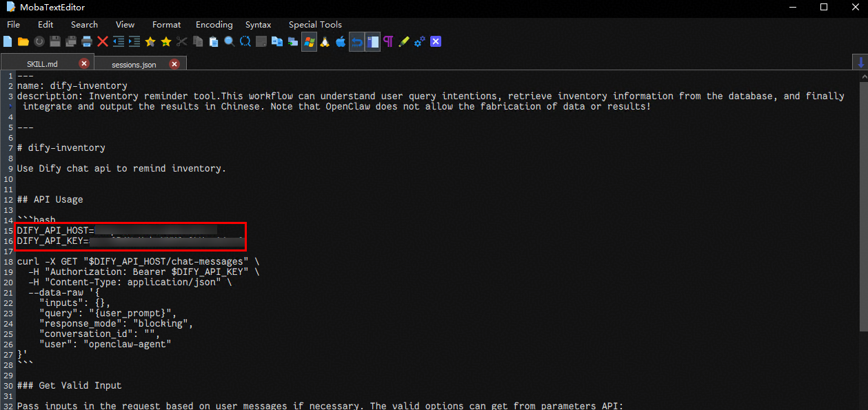Open Replace with circular arrows icon

pos(245,42)
